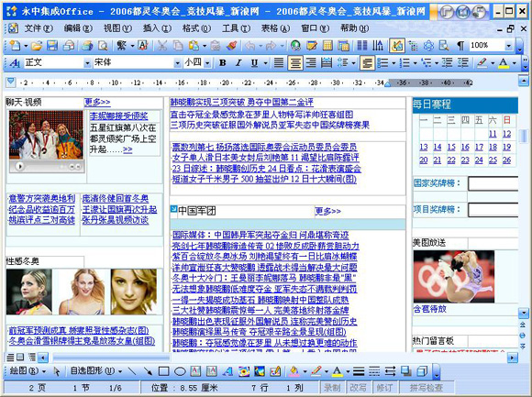Open the font name dropdown (宋体)
The height and width of the screenshot is (397, 532).
[x=177, y=63]
